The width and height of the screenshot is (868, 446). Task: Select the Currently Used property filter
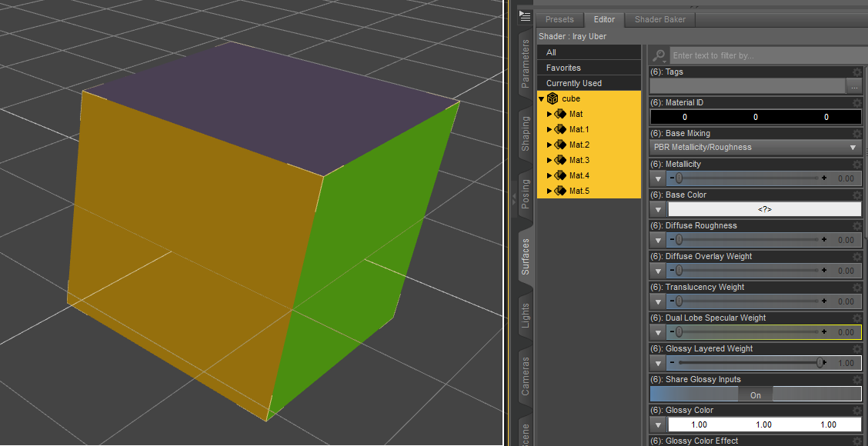click(589, 83)
